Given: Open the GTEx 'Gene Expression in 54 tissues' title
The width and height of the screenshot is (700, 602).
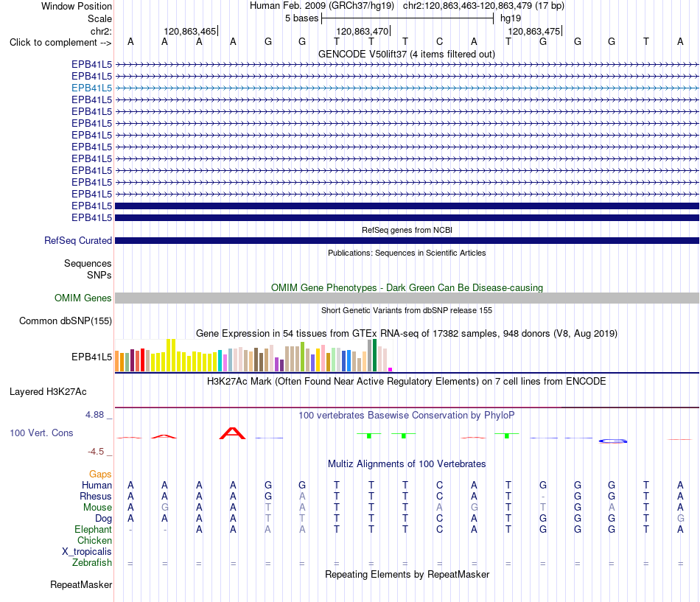Looking at the screenshot, I should 406,334.
